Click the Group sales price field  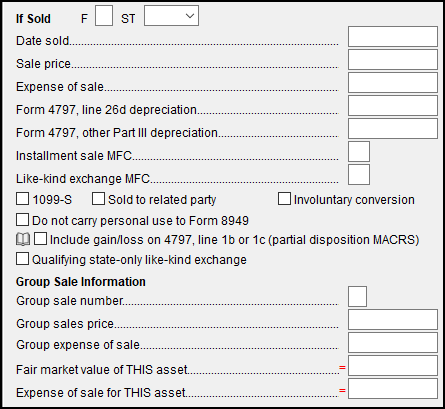point(393,319)
